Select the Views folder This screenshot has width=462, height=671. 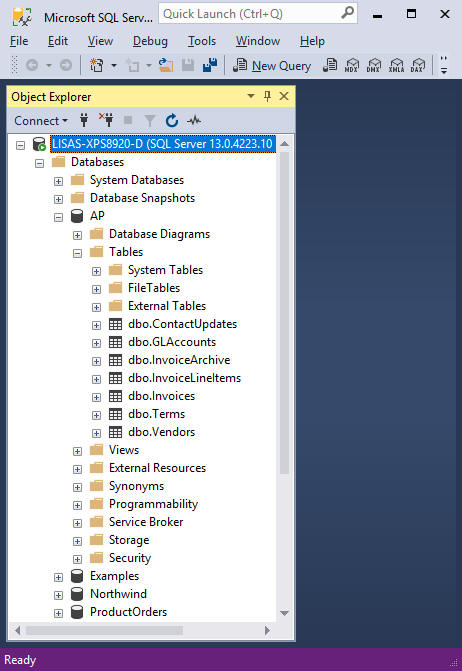124,450
